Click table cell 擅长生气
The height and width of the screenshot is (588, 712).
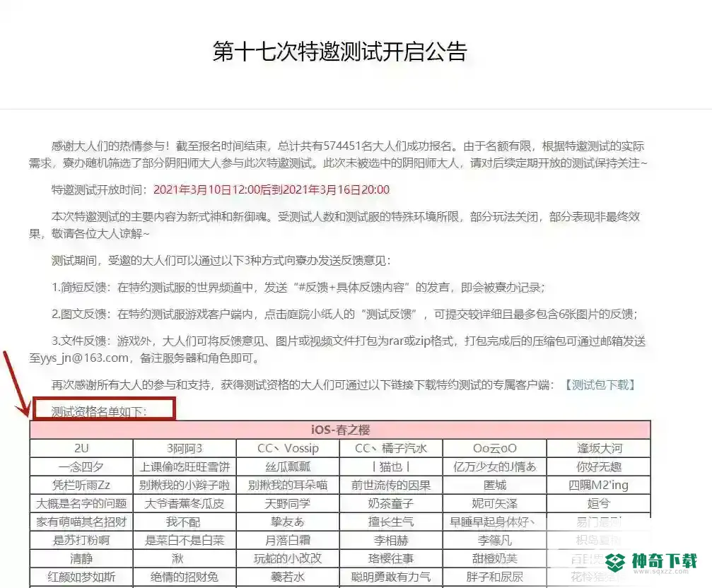pyautogui.click(x=391, y=522)
